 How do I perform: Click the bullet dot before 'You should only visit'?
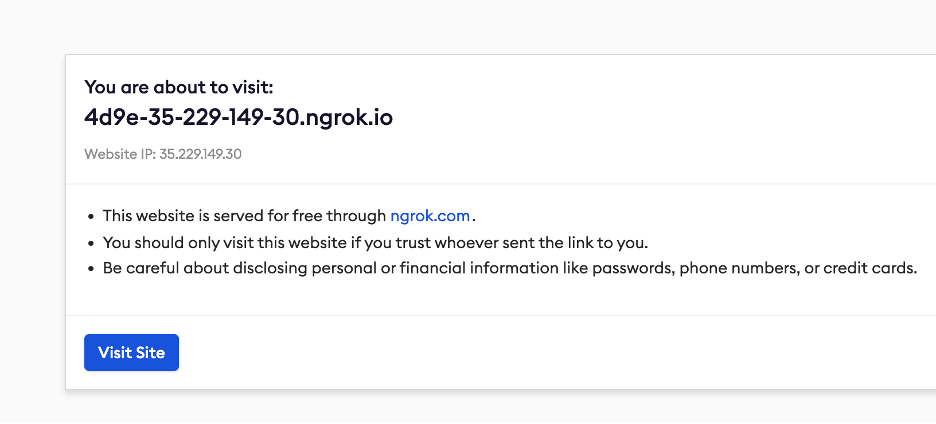coord(91,244)
